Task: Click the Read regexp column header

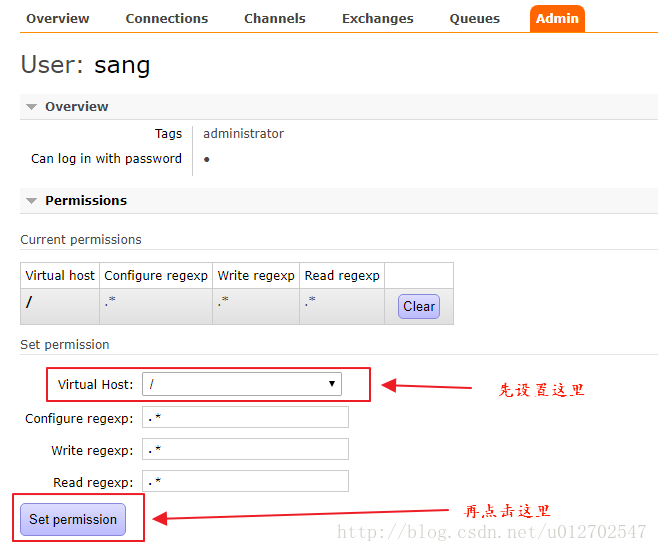Action: [x=342, y=276]
